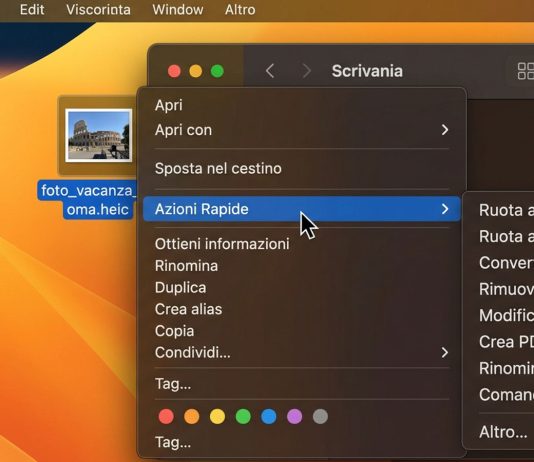Screen dimensions: 534x462
Task: Click the Scrivania window title
Action: 367,71
